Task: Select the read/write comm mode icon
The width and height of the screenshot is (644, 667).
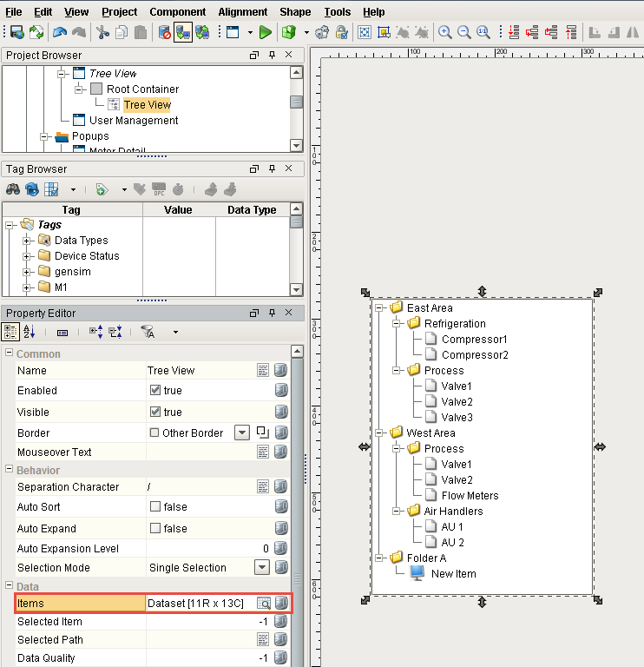Action: [x=202, y=32]
